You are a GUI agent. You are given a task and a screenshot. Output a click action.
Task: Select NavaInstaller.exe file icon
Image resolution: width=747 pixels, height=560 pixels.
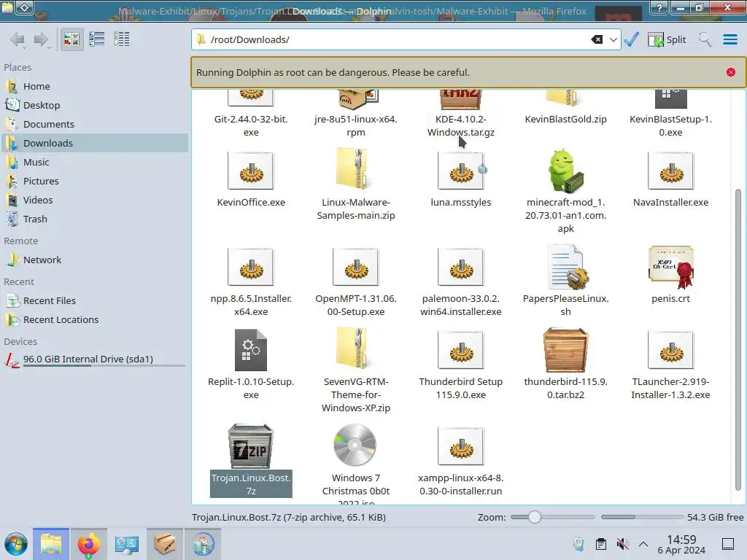coord(671,171)
